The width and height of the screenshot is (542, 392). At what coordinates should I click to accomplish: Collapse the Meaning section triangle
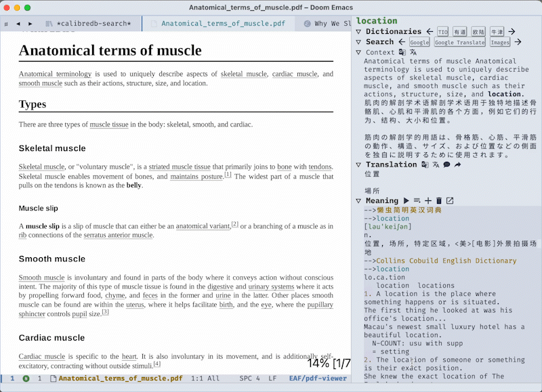(x=358, y=201)
